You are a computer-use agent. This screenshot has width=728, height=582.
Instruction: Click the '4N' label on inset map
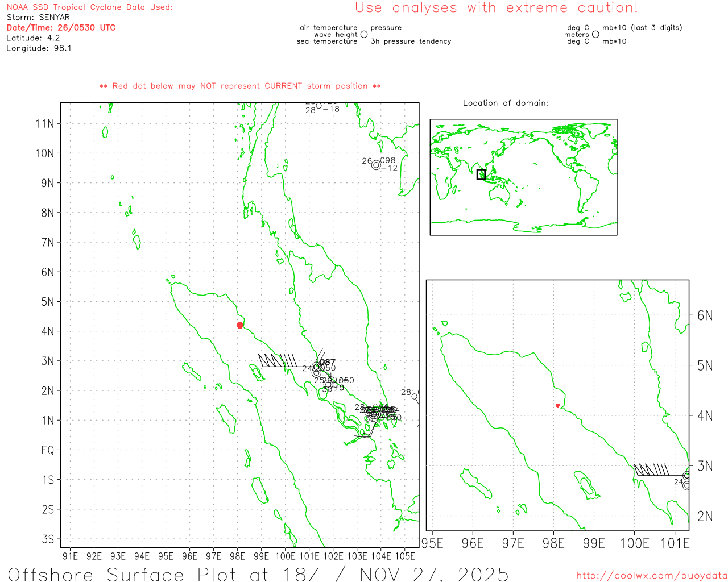point(705,415)
